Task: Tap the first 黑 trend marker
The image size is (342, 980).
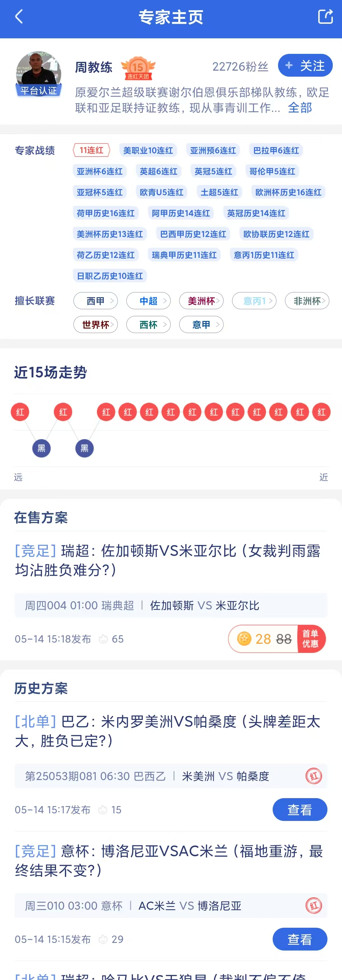Action: click(41, 448)
